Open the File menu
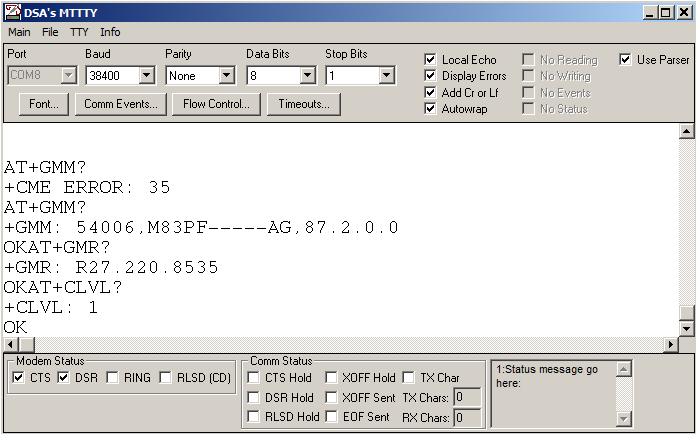Screen dimensions: 696x434 pyautogui.click(x=50, y=32)
